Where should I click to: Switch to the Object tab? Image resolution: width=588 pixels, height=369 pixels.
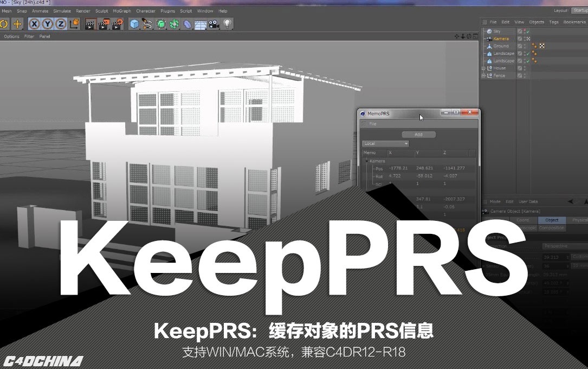click(x=552, y=220)
